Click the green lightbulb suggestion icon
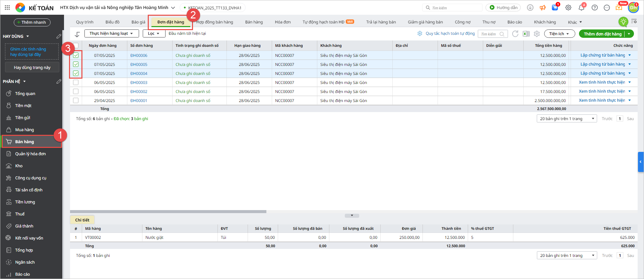This screenshot has width=644, height=279. [x=623, y=22]
